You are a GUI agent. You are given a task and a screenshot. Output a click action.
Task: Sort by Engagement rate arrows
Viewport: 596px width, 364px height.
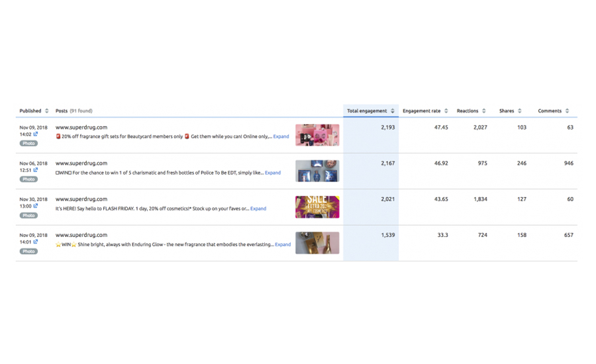[x=446, y=111]
